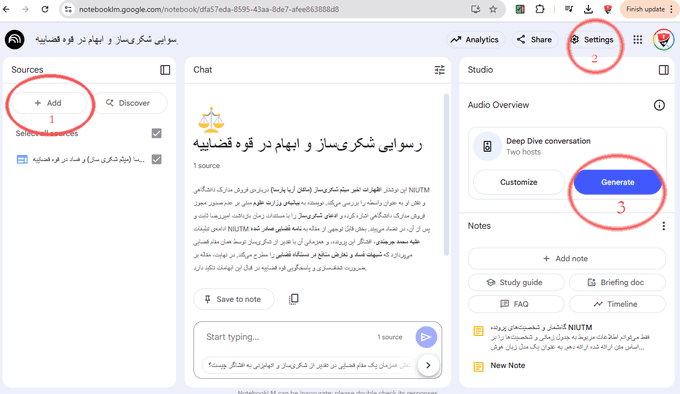The height and width of the screenshot is (394, 680).
Task: Show next suggested question arrow
Action: pos(428,365)
